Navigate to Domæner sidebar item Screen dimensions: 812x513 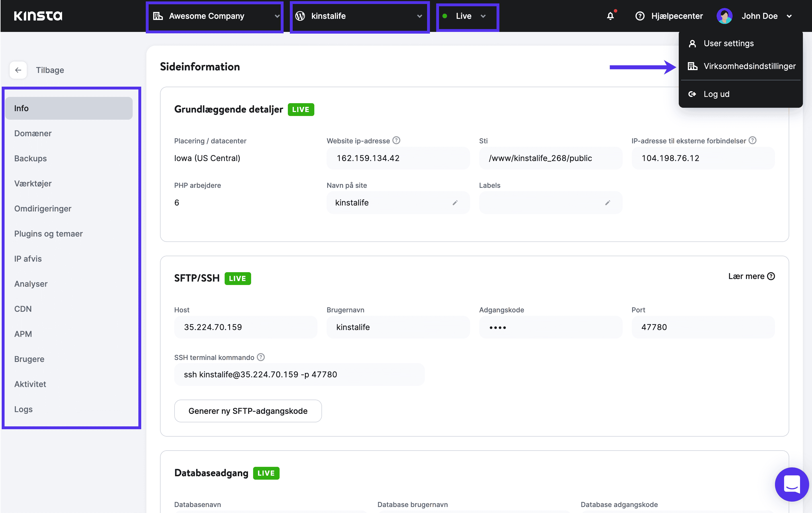click(33, 133)
